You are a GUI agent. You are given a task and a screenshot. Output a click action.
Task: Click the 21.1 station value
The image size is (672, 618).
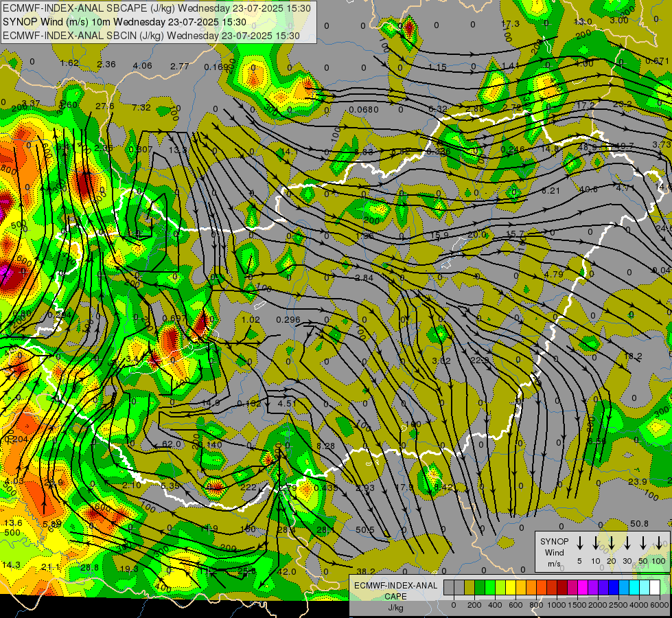coord(51,567)
